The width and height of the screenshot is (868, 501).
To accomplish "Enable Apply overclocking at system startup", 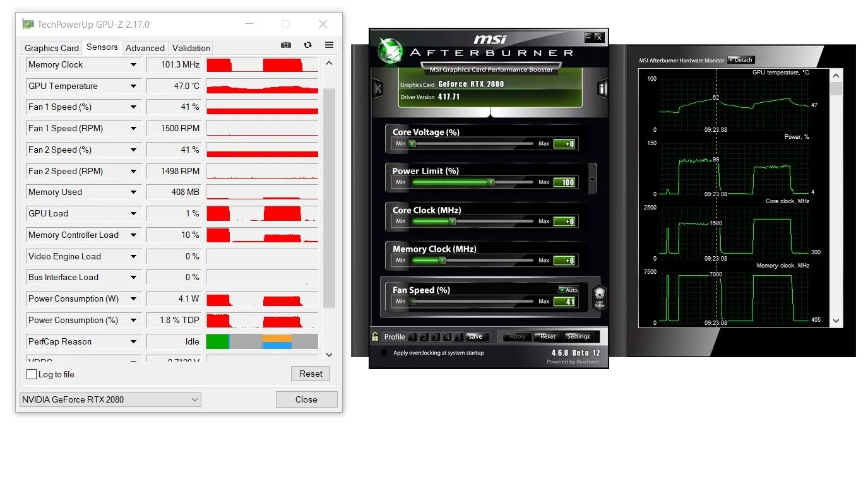I will (x=383, y=353).
